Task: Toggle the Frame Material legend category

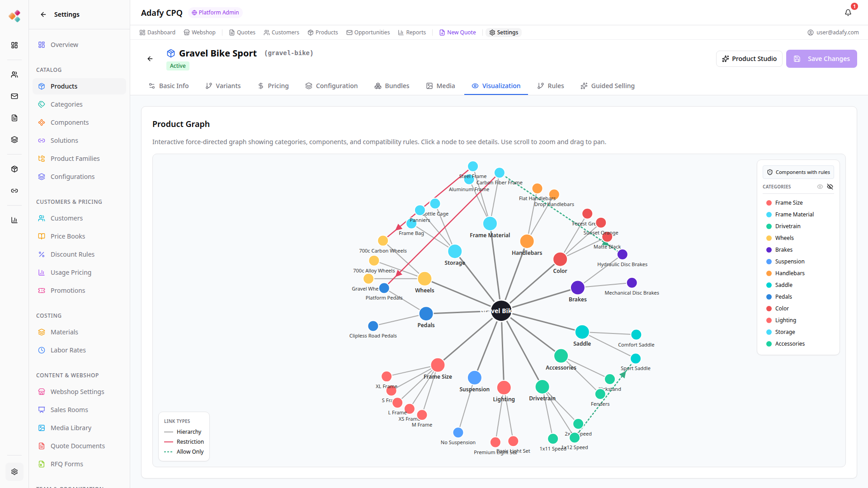Action: coord(794,215)
